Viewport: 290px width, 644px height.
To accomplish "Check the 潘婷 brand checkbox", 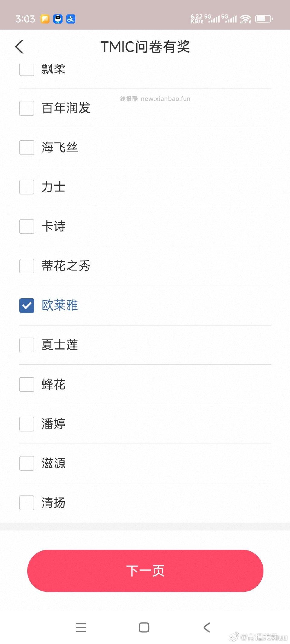I will pos(27,424).
